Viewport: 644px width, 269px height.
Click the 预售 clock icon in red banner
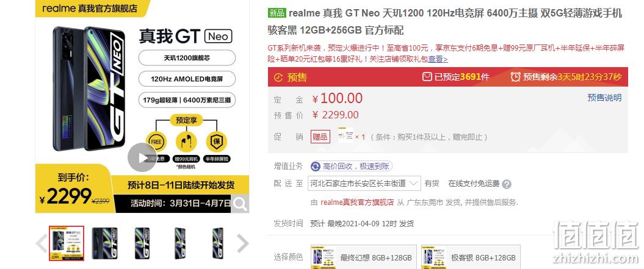point(278,77)
